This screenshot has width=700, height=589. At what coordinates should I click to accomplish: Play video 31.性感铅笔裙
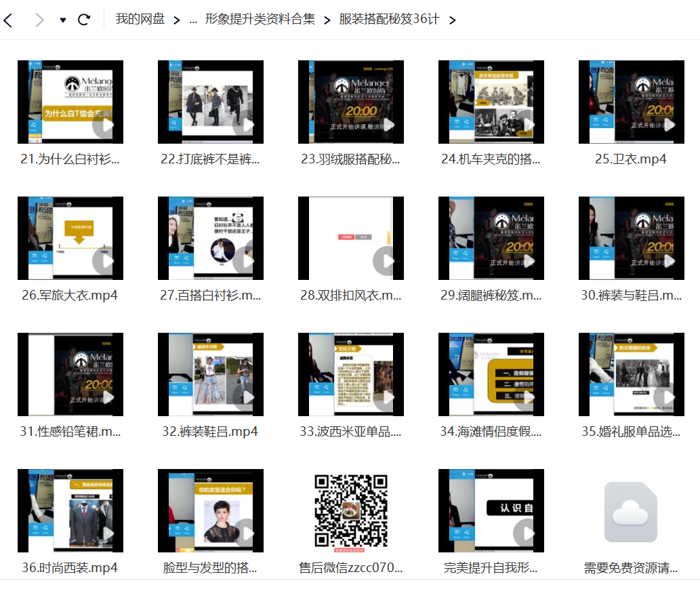[70, 374]
